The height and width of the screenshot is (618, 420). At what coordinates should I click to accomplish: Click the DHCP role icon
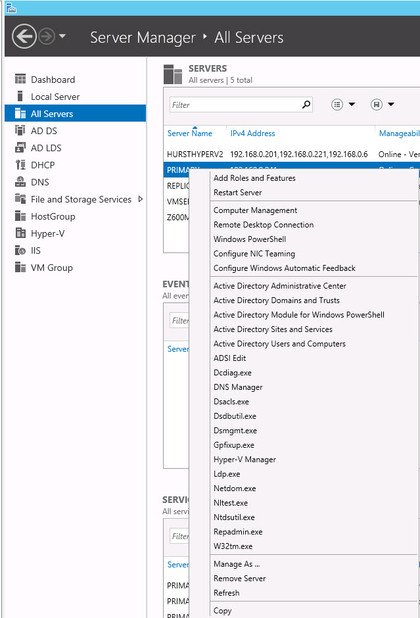20,165
